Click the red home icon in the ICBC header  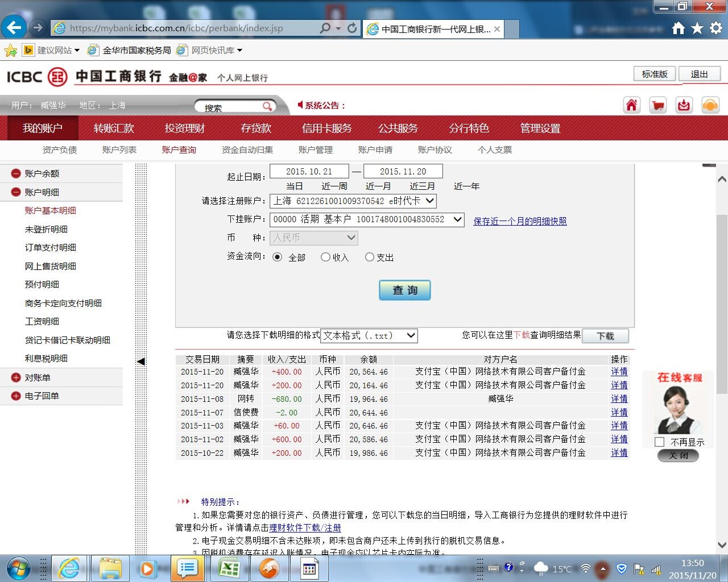[x=632, y=105]
